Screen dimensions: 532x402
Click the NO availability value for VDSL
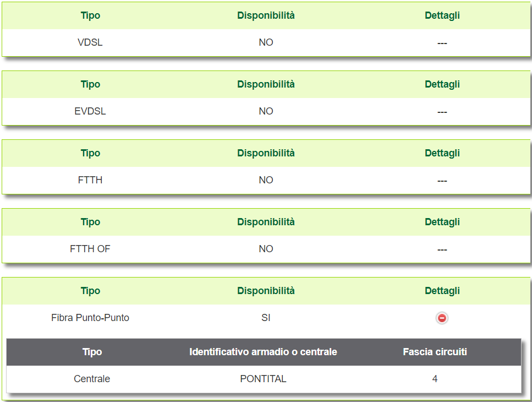click(266, 42)
